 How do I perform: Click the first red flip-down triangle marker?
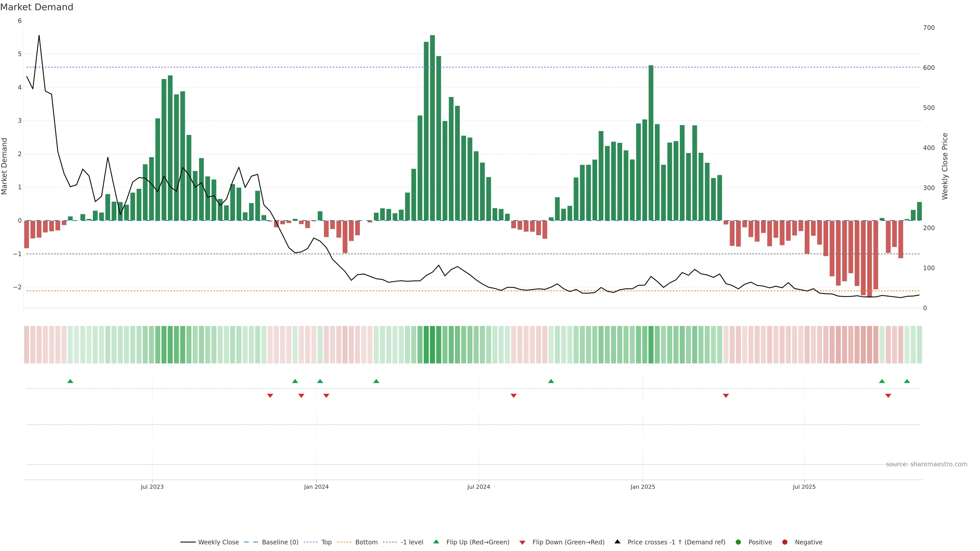point(270,396)
